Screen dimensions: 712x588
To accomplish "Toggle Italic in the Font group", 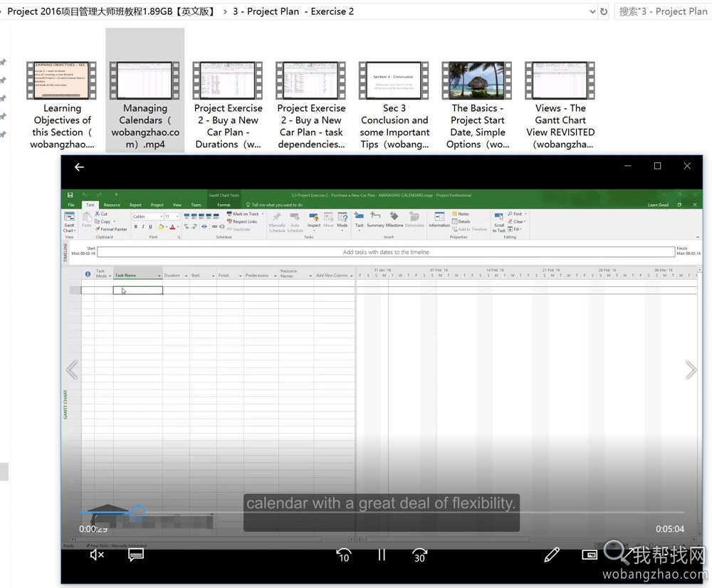I will [142, 226].
